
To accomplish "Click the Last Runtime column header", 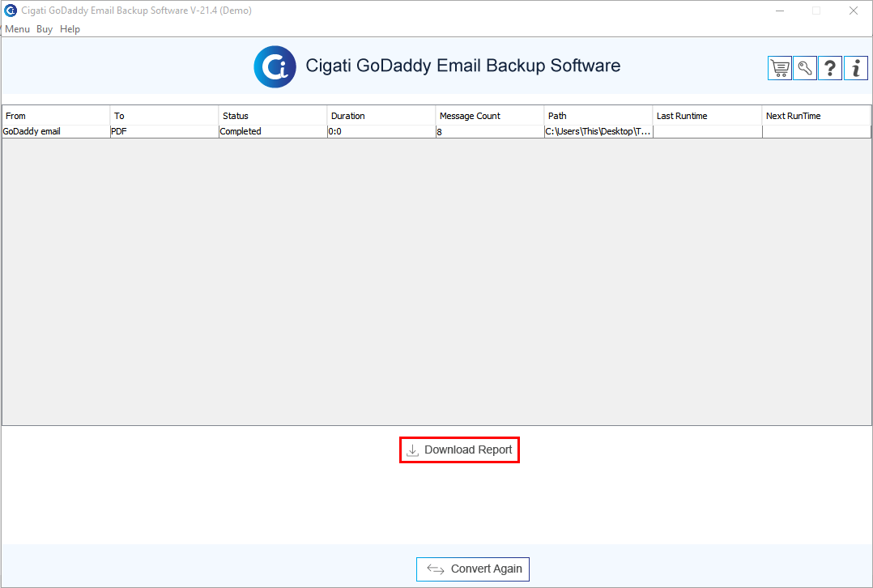I will (x=708, y=116).
